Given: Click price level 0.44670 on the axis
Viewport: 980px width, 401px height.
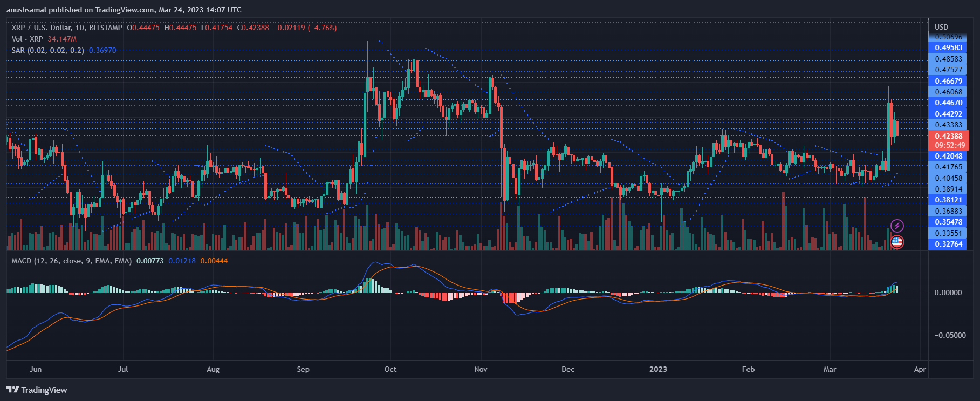Looking at the screenshot, I should 949,103.
